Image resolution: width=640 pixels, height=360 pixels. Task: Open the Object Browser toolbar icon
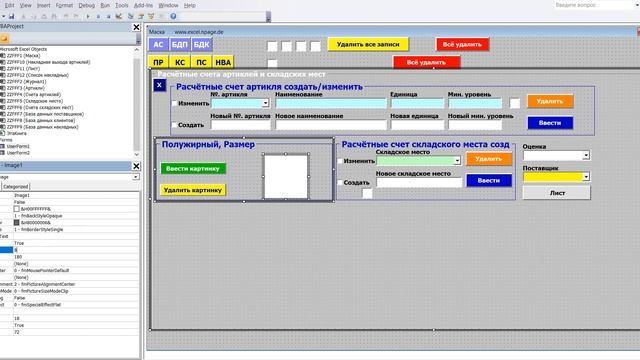pyautogui.click(x=151, y=16)
